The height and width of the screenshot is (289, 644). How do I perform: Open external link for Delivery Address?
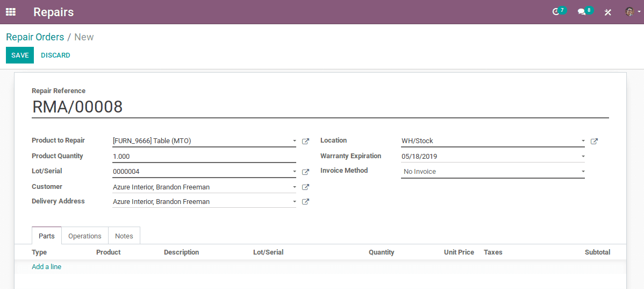tap(305, 201)
